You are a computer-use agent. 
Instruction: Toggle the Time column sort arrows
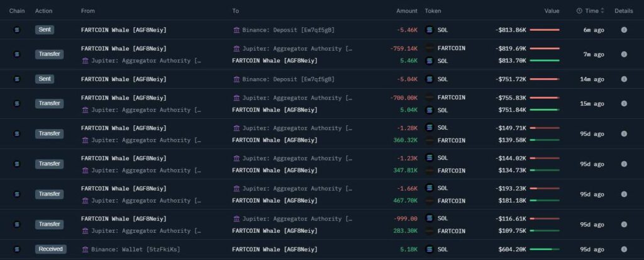point(602,11)
